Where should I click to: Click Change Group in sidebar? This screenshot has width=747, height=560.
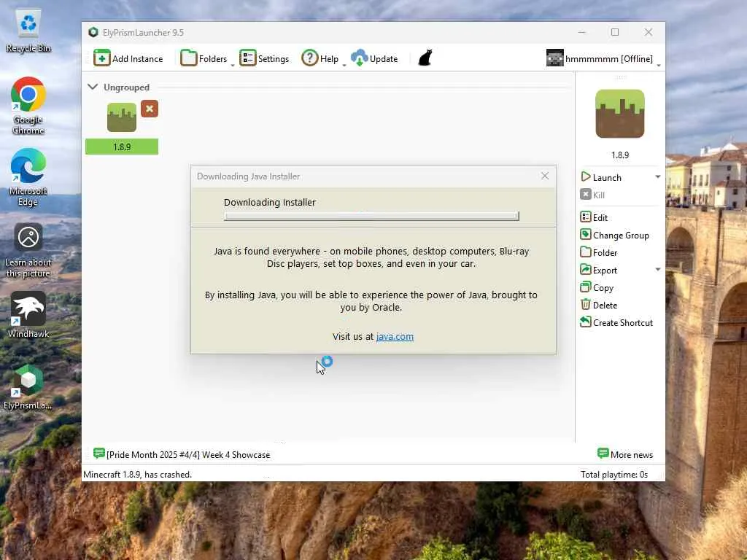(x=614, y=235)
